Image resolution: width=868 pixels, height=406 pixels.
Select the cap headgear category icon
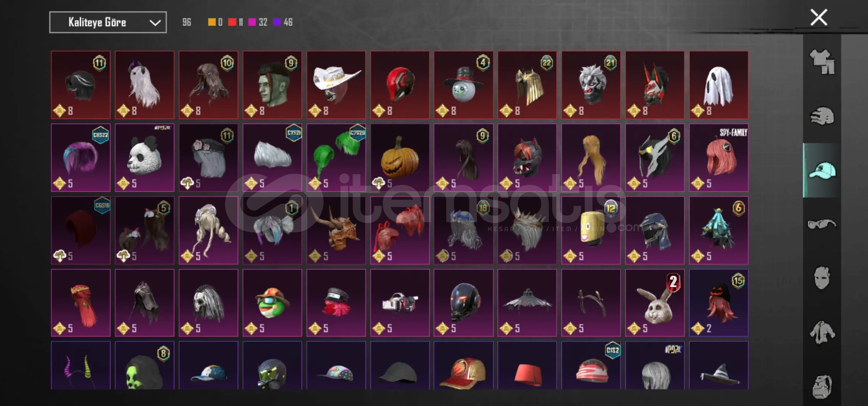[822, 170]
